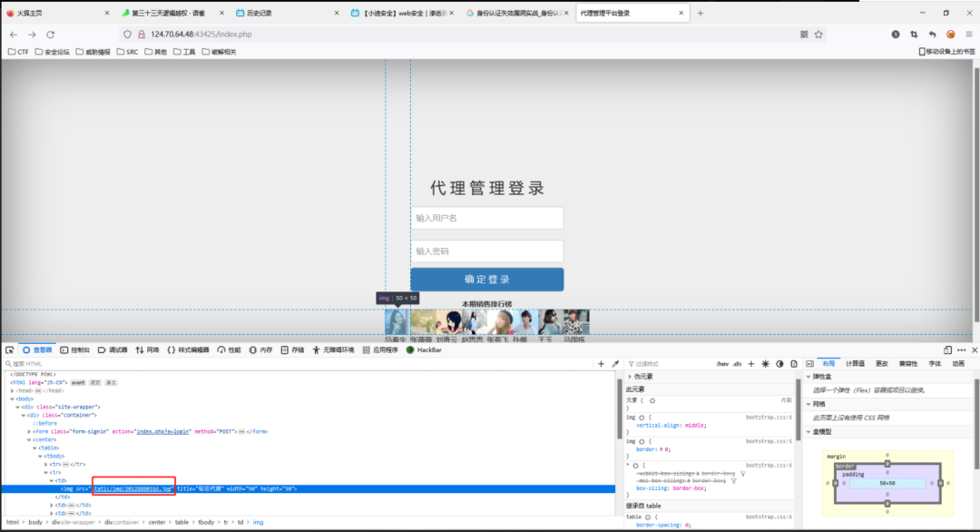
Task: Click the QR code icon in address bar
Action: (804, 34)
